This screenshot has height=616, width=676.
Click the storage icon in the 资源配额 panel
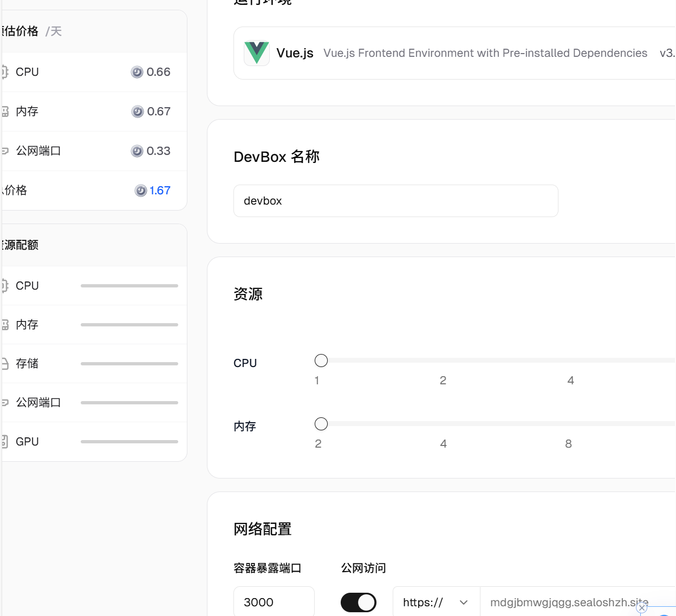(x=4, y=363)
